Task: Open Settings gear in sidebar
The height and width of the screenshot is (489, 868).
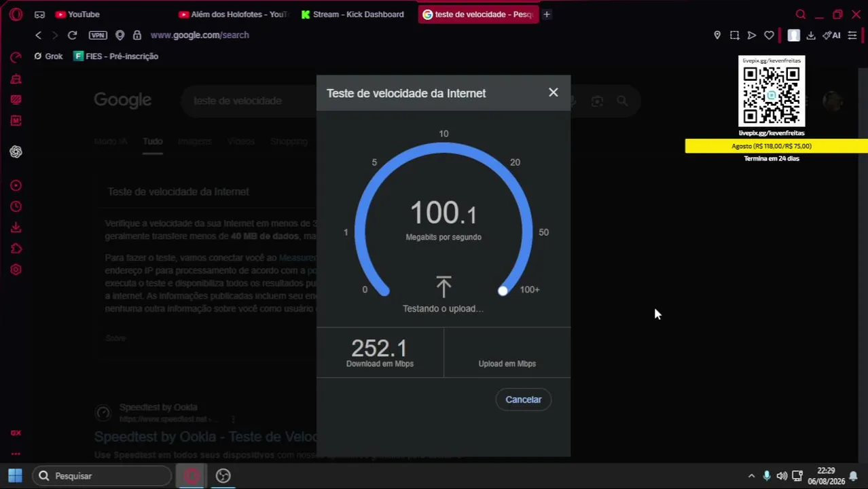Action: (16, 270)
